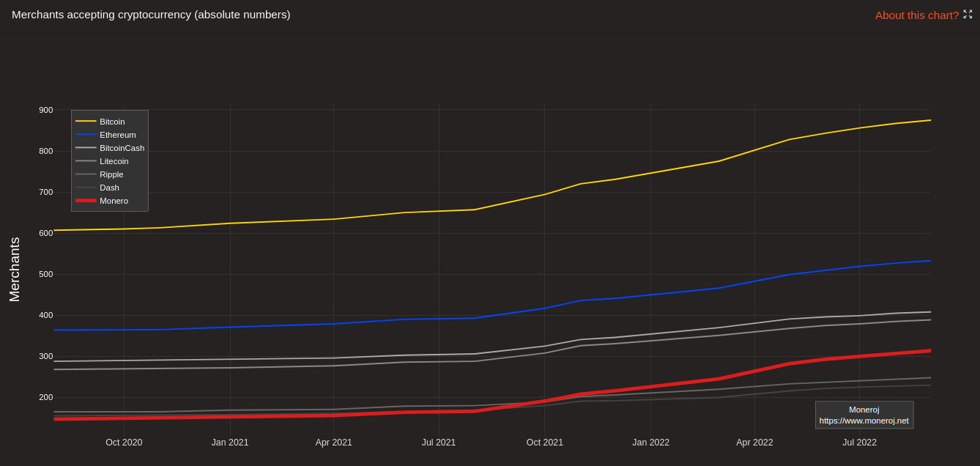Viewport: 980px width, 466px height.
Task: Toggle the Dash legend entry
Action: [x=110, y=188]
